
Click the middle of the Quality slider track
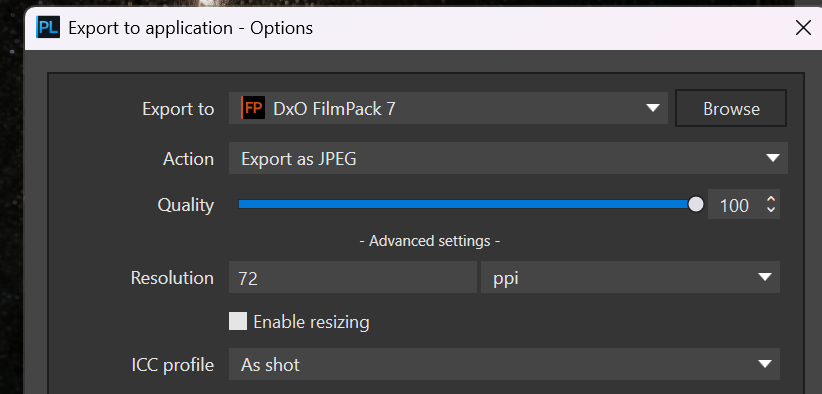tap(467, 204)
